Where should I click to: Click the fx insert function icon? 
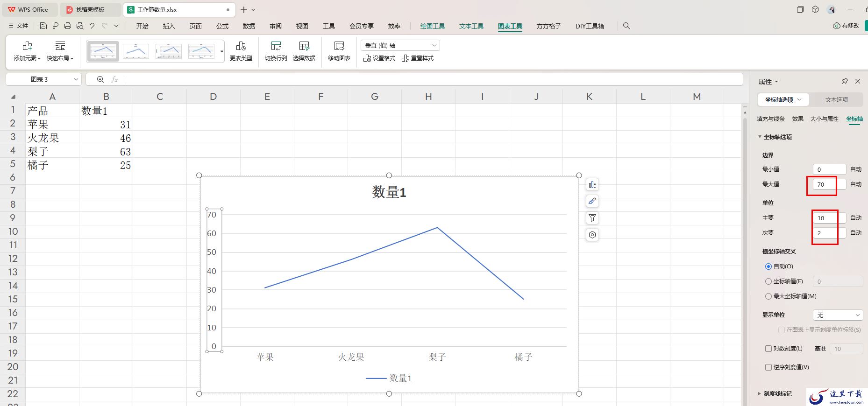114,79
